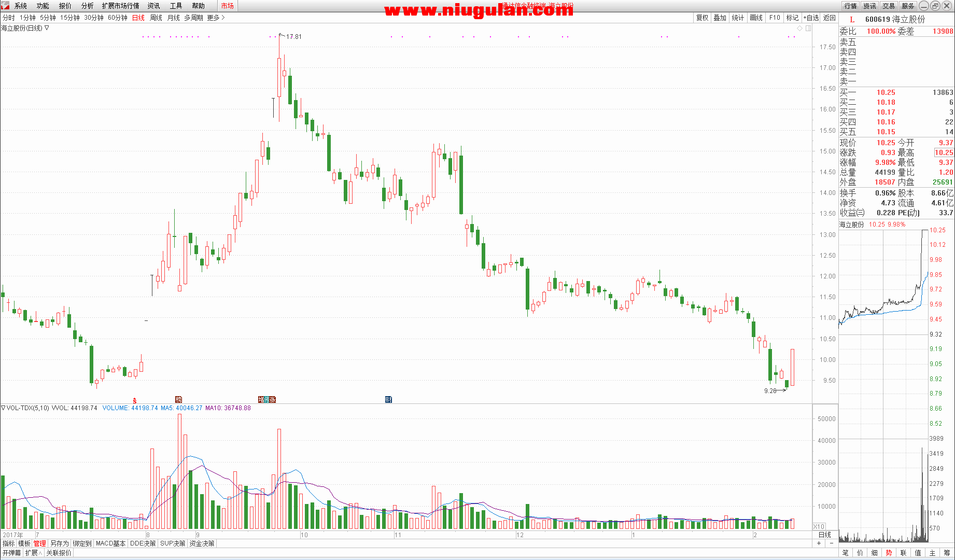Zoom out with the − button
Image resolution: width=955 pixels, height=560 pixels.
coord(832,543)
